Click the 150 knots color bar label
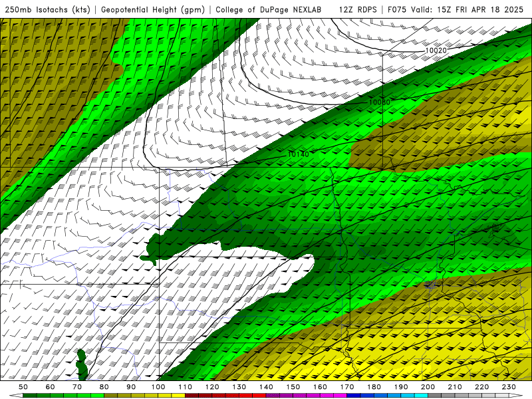This screenshot has width=532, height=399. coord(293,387)
